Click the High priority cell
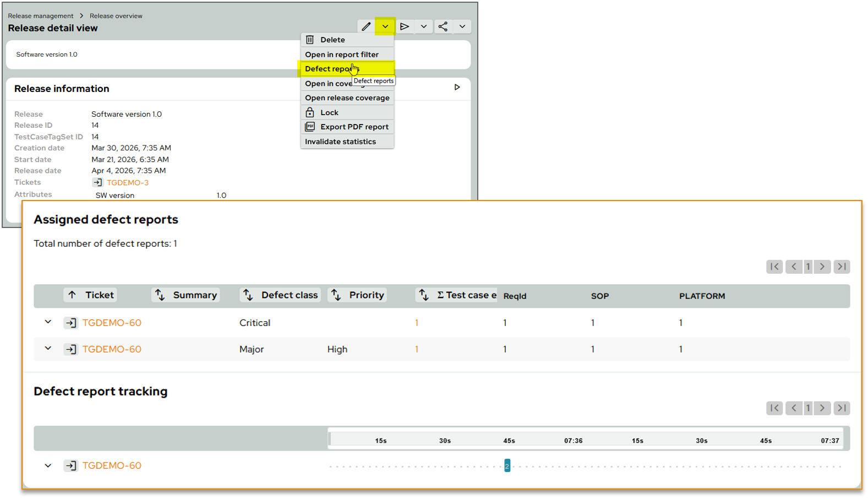This screenshot has width=868, height=499. 337,349
